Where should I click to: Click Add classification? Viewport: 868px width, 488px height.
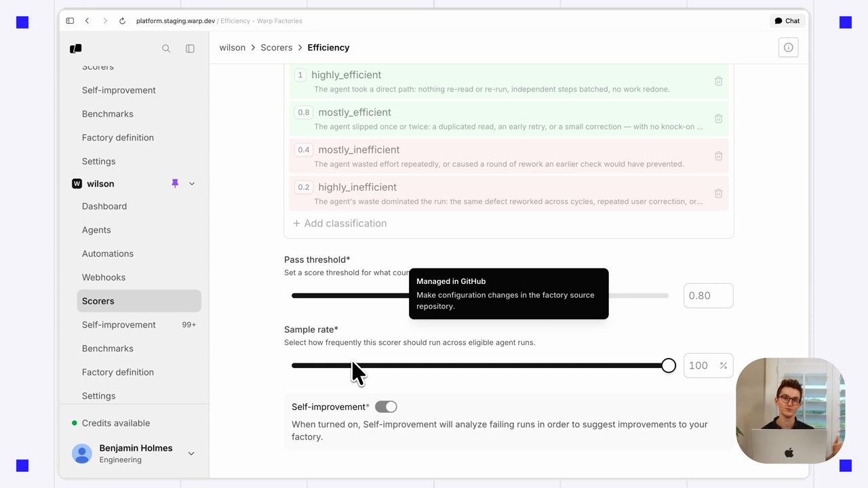pos(340,224)
